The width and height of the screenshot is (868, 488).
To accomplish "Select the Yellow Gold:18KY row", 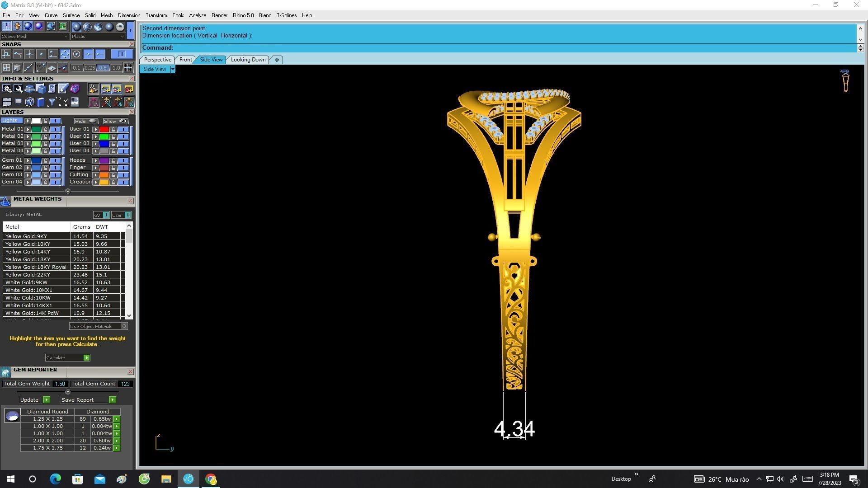I will 63,259.
